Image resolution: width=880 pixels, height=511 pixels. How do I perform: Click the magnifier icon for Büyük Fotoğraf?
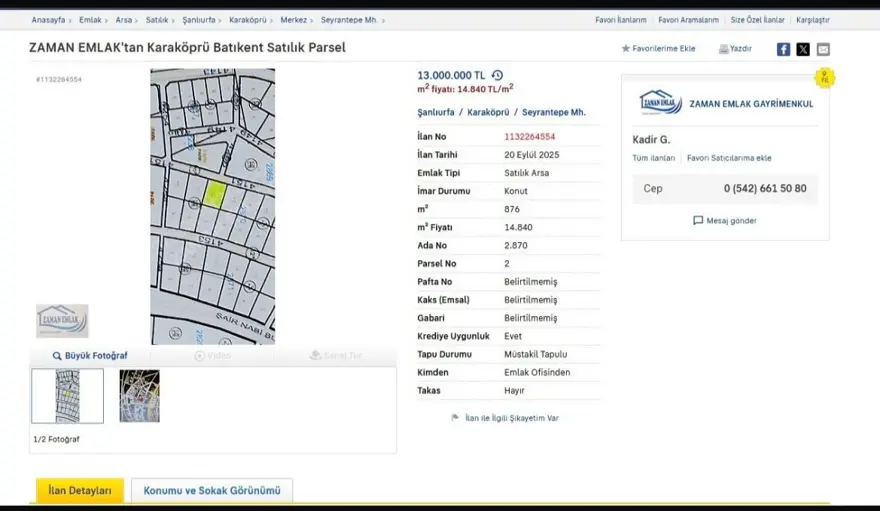coord(57,356)
